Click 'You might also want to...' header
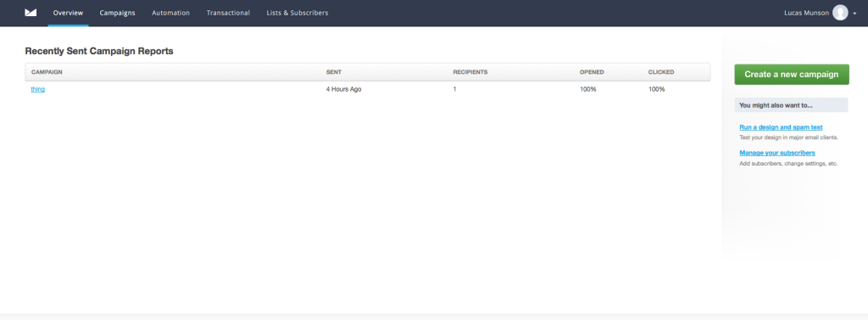This screenshot has width=868, height=320. 791,104
